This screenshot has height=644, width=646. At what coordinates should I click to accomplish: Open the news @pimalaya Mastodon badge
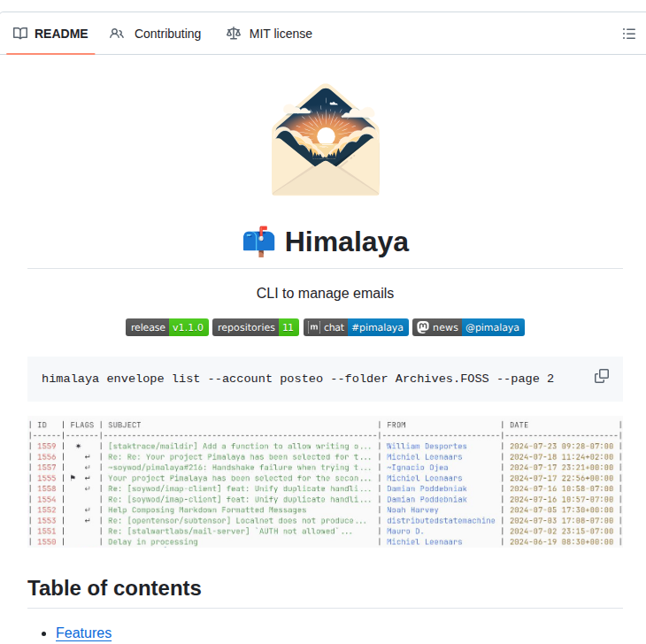[468, 327]
